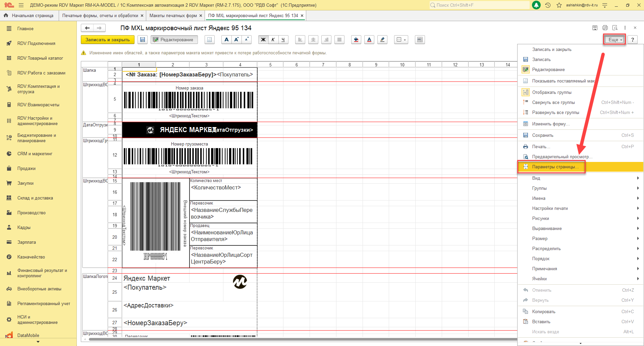Toggle bold formatting (Ж)
The height and width of the screenshot is (346, 644).
tap(263, 40)
